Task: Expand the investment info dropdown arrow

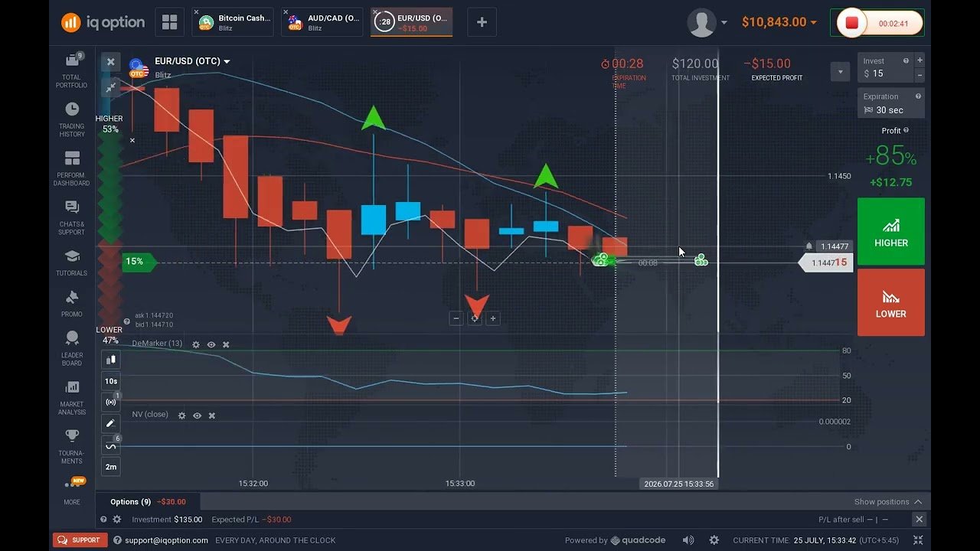Action: (840, 71)
